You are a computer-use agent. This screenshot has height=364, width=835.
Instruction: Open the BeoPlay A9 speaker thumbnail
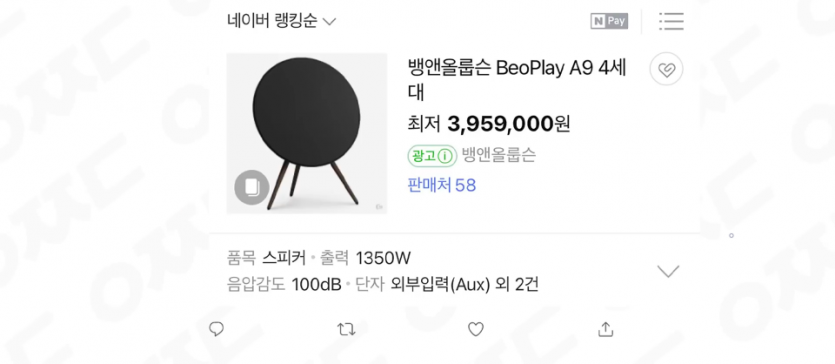pos(307,133)
